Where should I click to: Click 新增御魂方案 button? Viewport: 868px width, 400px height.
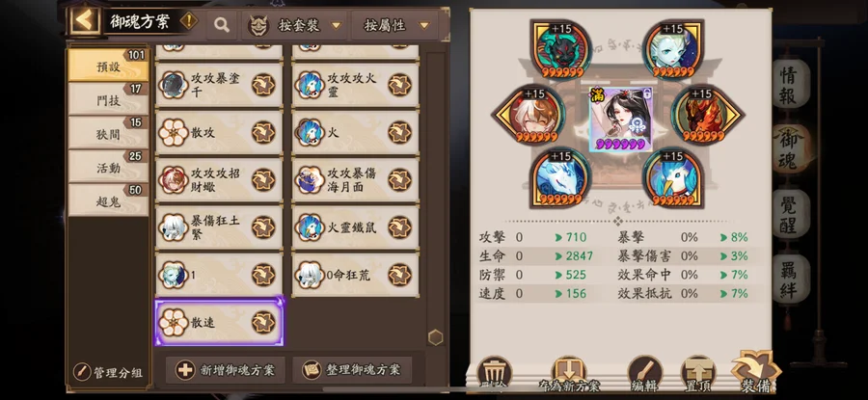point(225,370)
